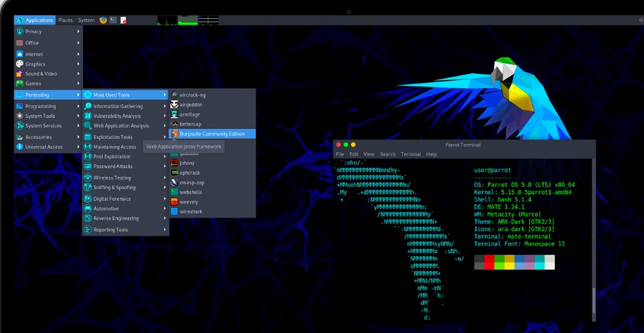Expand the Sniffing & Spoofing submenu arrow
Viewport: 644px width, 333px height.
point(165,188)
